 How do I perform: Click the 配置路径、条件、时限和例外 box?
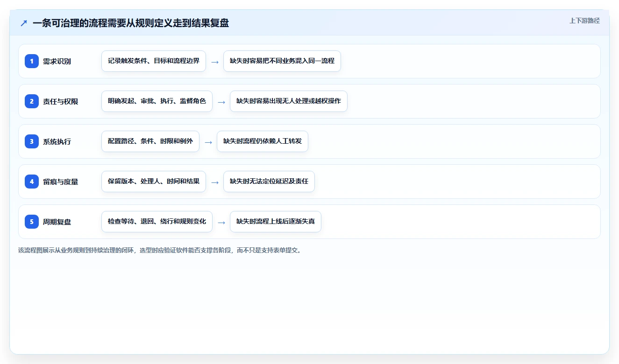click(150, 141)
